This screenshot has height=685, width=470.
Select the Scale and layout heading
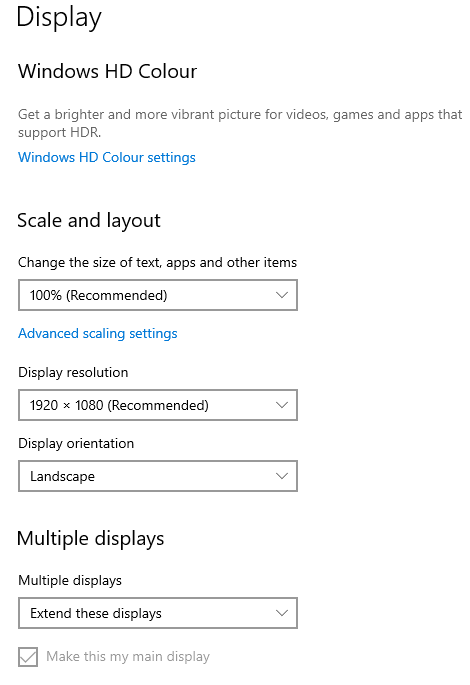coord(89,221)
